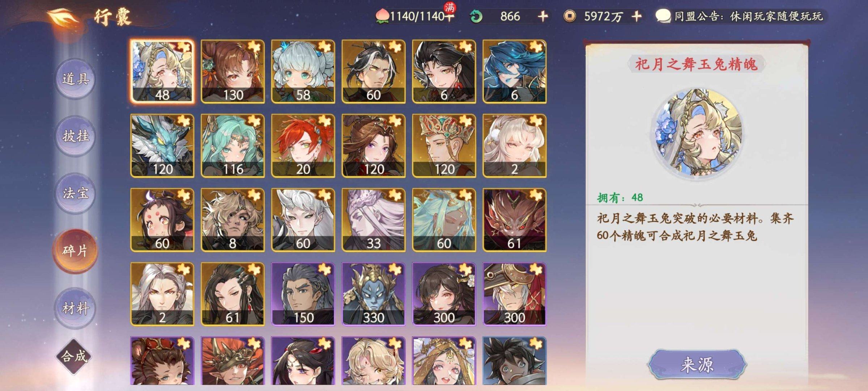Open the alliance announcement chat bubble
The height and width of the screenshot is (391, 868).
[x=663, y=16]
